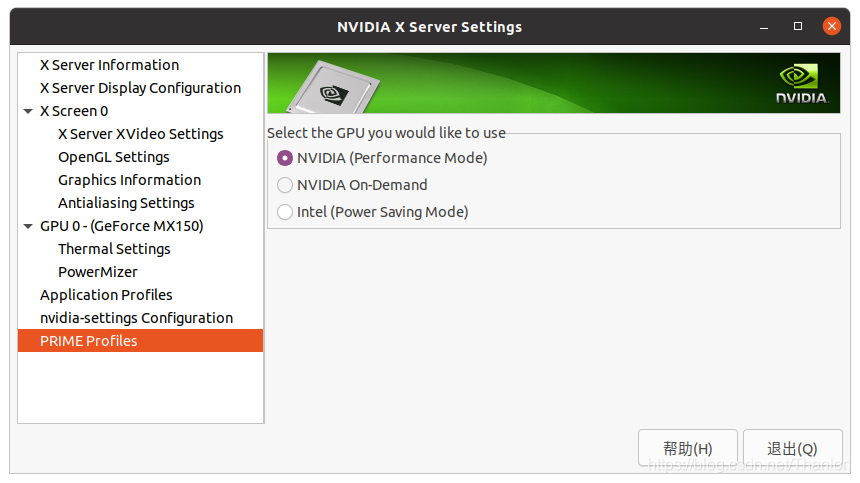Open X Server Display Configuration

pos(140,88)
